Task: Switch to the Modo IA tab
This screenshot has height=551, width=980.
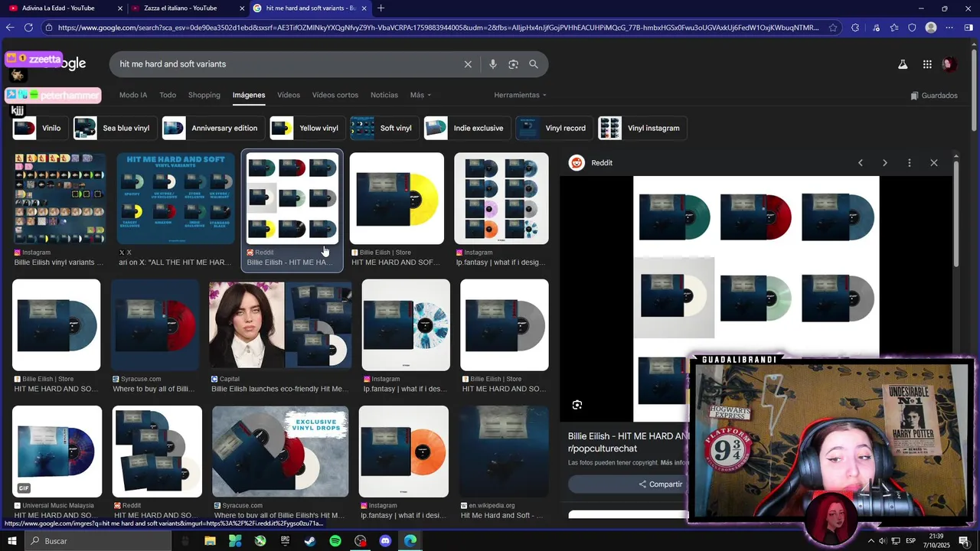Action: [133, 95]
